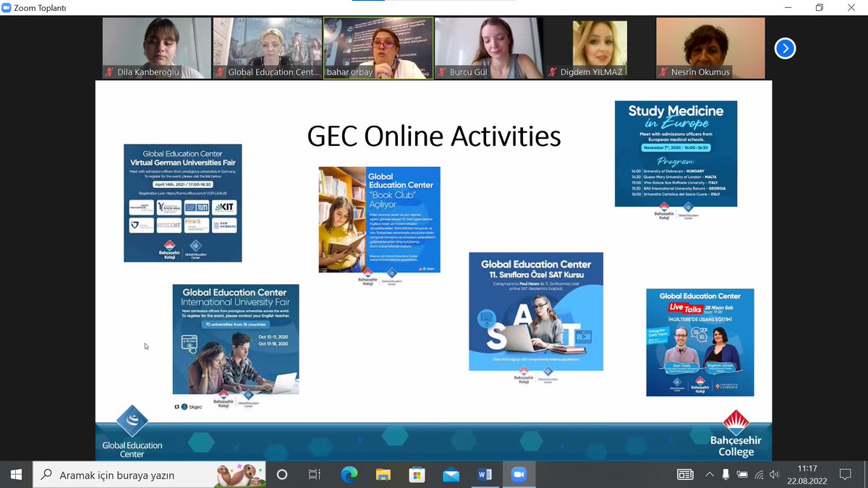This screenshot has height=488, width=868.
Task: Open Task View in the taskbar
Action: 315,475
